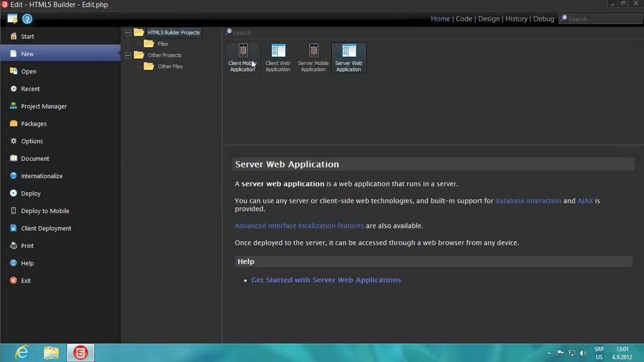Image resolution: width=644 pixels, height=362 pixels.
Task: Switch to the Debug view
Action: pos(543,19)
